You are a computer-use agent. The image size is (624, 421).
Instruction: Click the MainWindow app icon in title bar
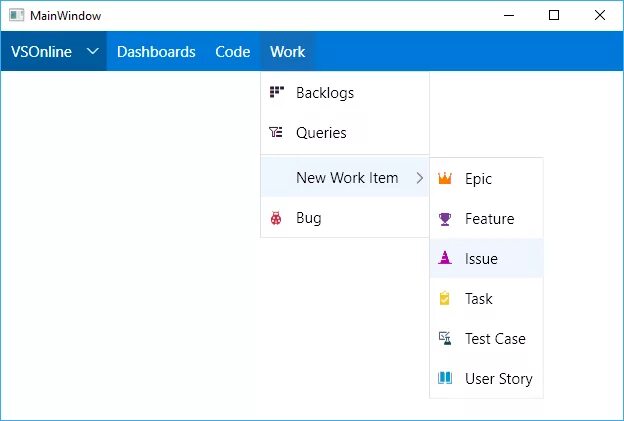[x=16, y=16]
